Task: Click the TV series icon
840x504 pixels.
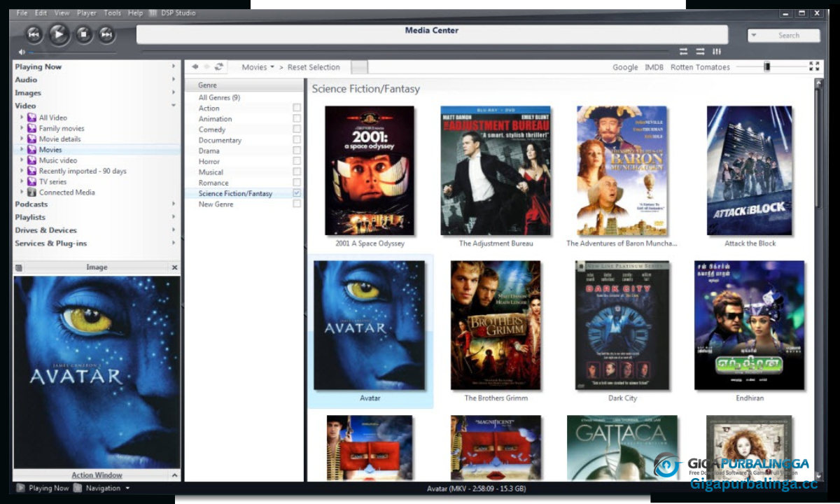Action: (31, 181)
